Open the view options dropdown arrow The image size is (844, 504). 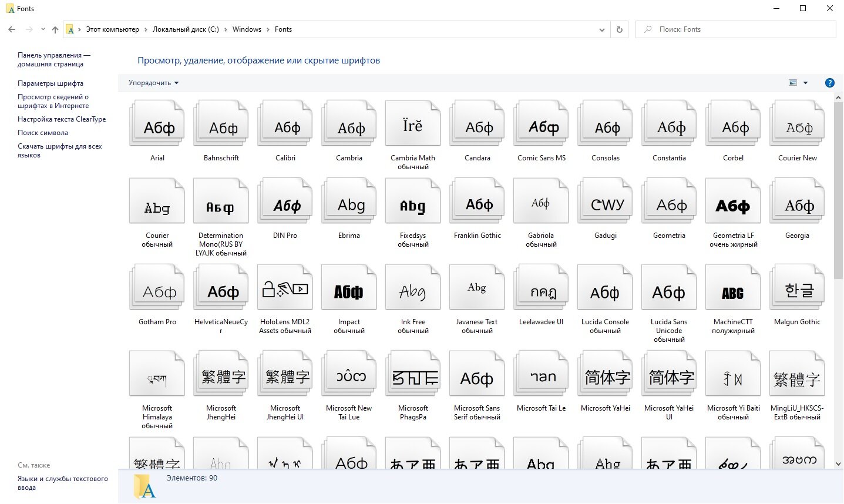point(805,83)
